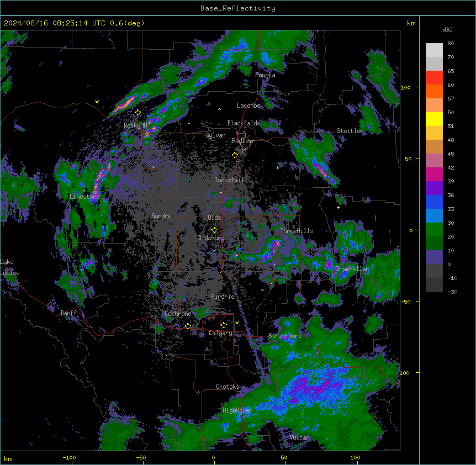Click the 80 value on the dBZ legend

pyautogui.click(x=451, y=44)
